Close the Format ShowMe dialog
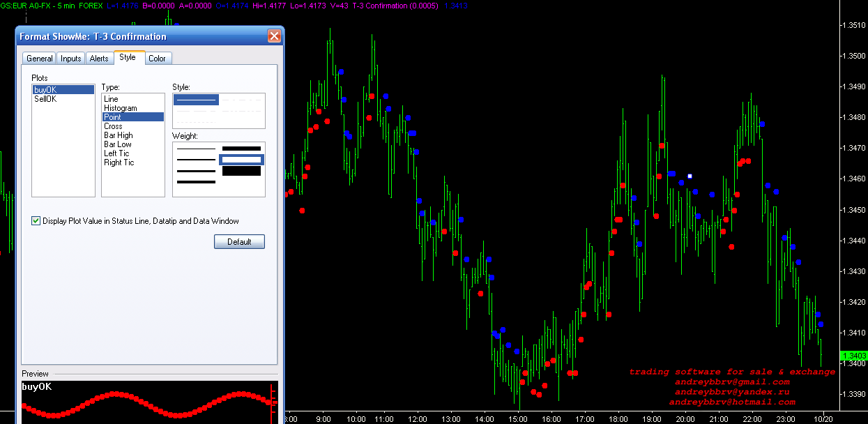Screen dimensions: 868x424 pyautogui.click(x=274, y=36)
